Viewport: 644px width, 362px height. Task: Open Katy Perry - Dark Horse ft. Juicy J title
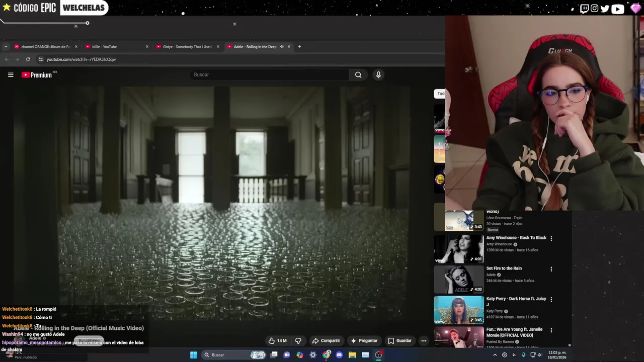point(516,302)
